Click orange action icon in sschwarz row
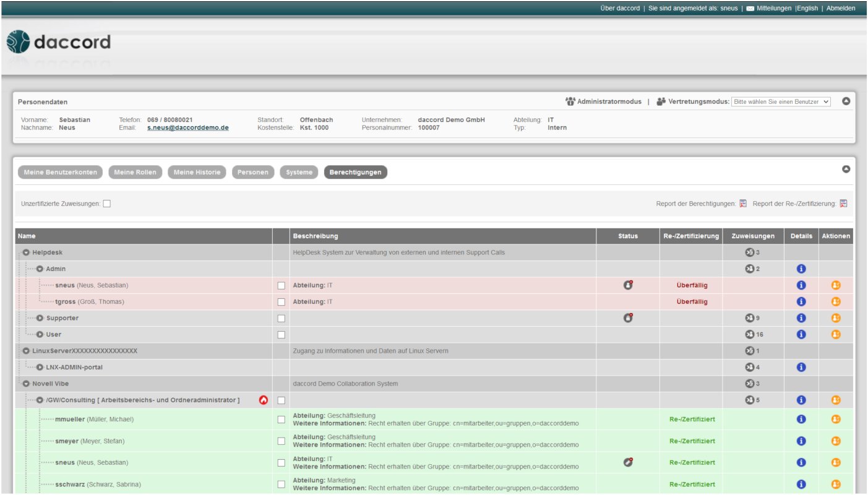The width and height of the screenshot is (868, 495). (x=836, y=484)
